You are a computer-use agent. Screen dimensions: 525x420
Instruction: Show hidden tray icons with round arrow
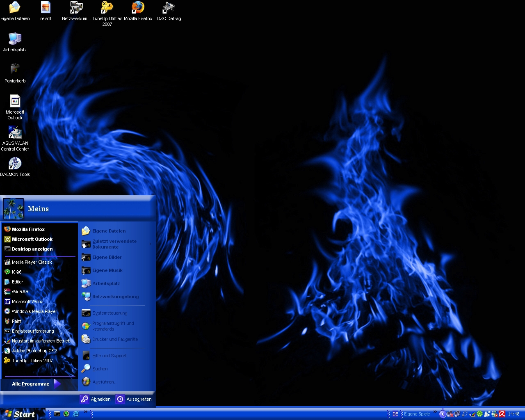tap(443, 414)
